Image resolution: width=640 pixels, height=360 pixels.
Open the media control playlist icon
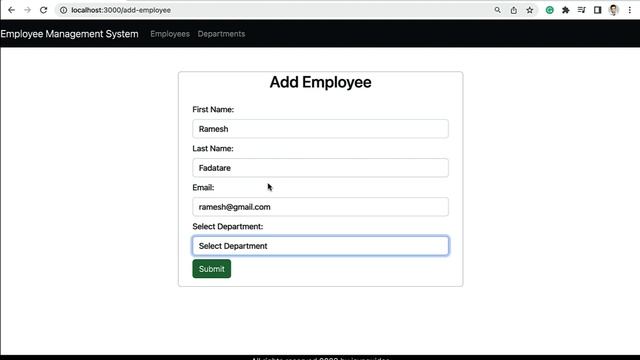point(582,10)
